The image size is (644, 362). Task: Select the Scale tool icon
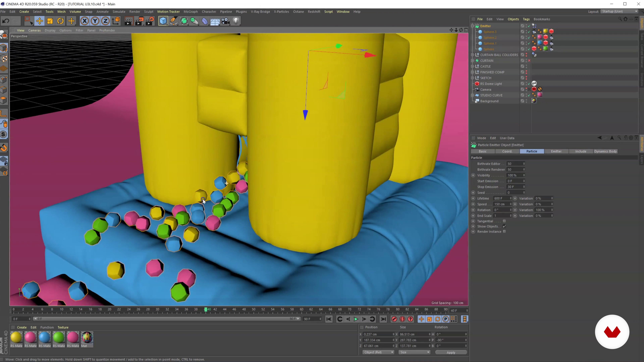(50, 21)
